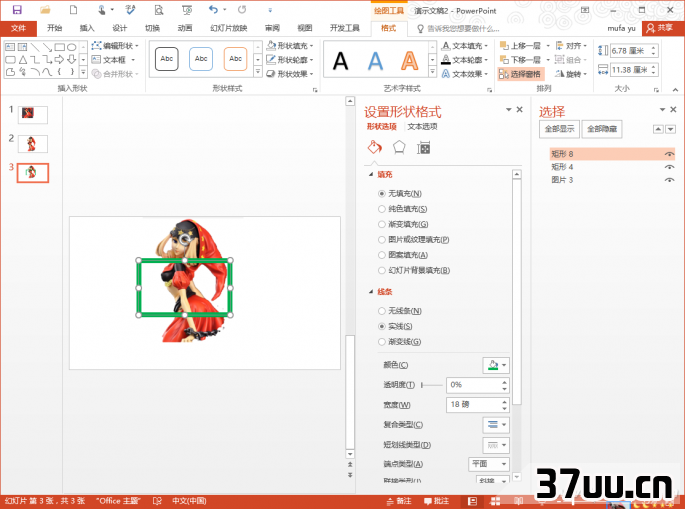
Task: Open 形状填充 shape fill menu
Action: 290,45
